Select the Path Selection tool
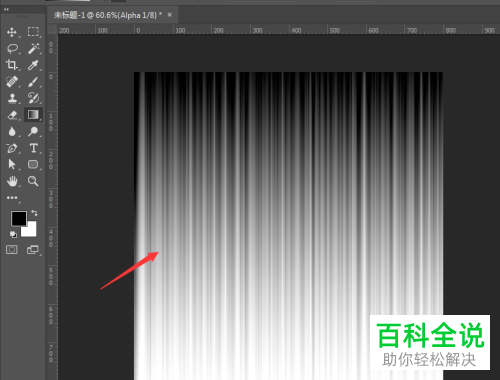Image resolution: width=500 pixels, height=380 pixels. pos(12,164)
